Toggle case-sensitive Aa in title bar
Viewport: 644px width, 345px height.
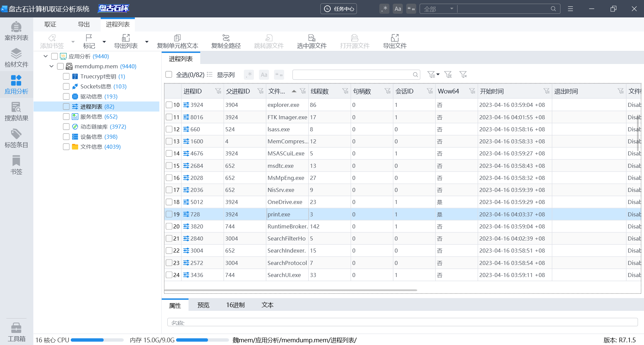click(x=398, y=9)
